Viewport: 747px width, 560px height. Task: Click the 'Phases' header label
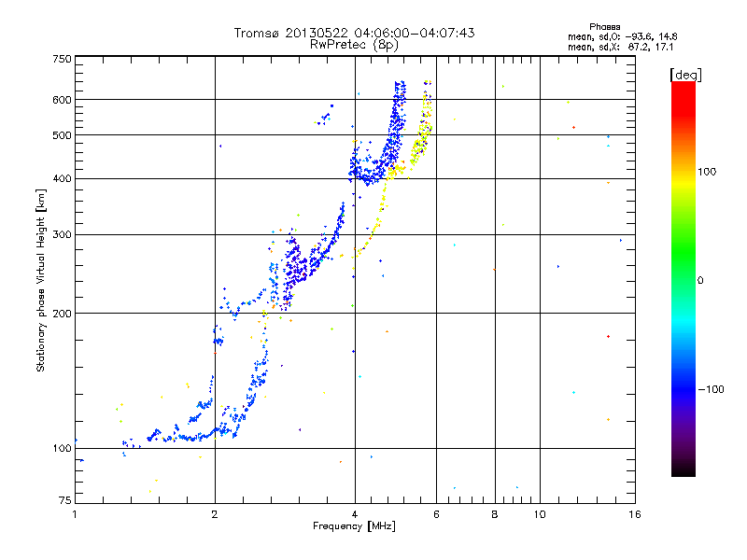point(604,27)
